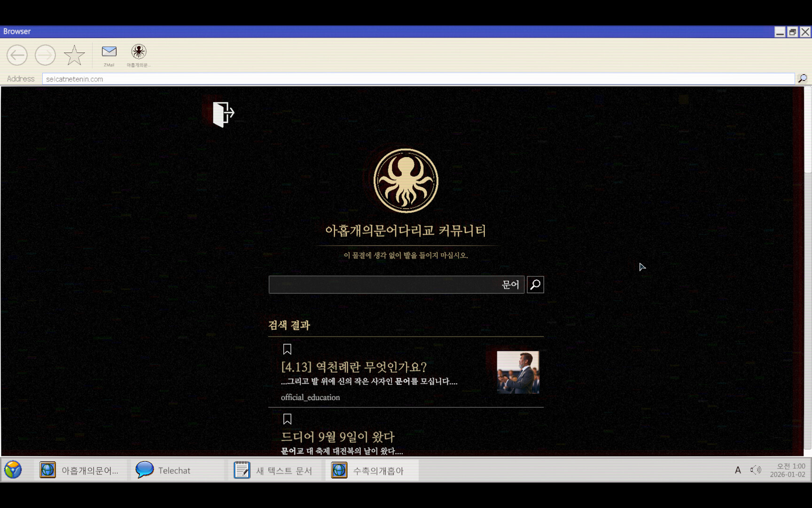
Task: Click the golden octopus emblem logo
Action: pos(406,181)
